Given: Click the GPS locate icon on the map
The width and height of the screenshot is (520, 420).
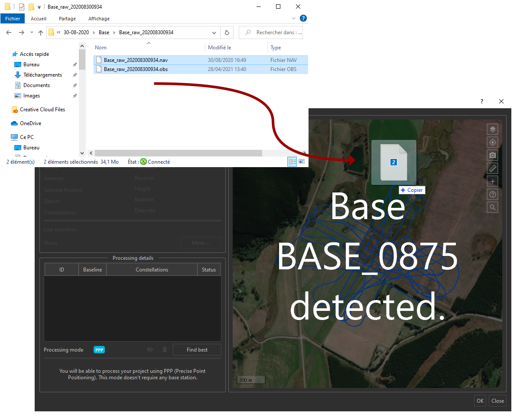Looking at the screenshot, I should [492, 142].
